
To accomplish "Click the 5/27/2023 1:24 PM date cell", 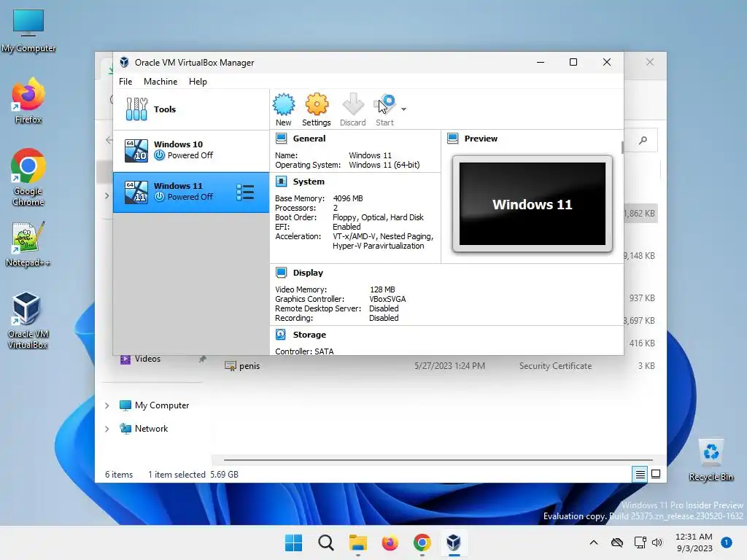I will 449,366.
